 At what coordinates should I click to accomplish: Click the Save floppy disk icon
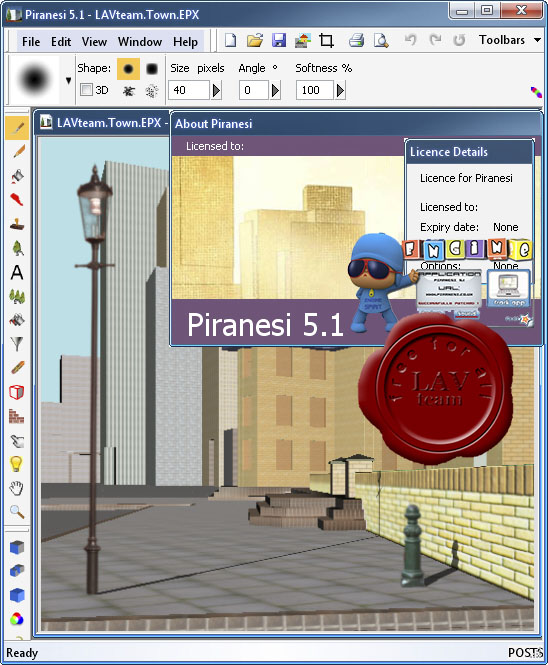point(279,40)
